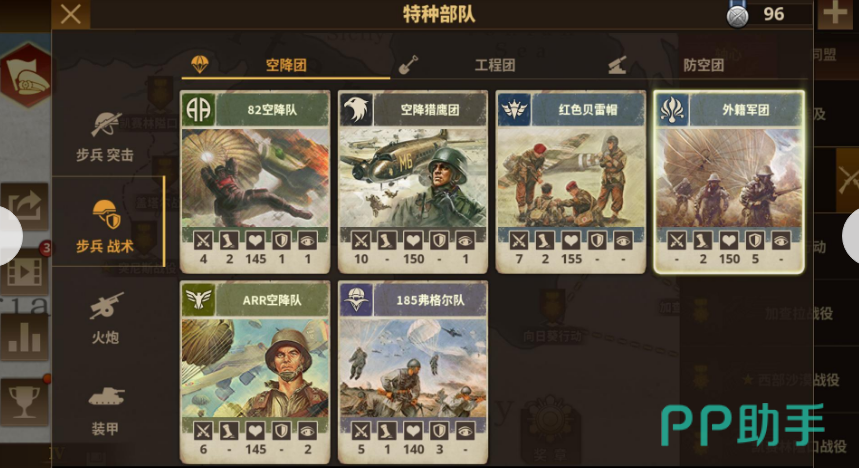Open the video replay film icon

tap(24, 272)
